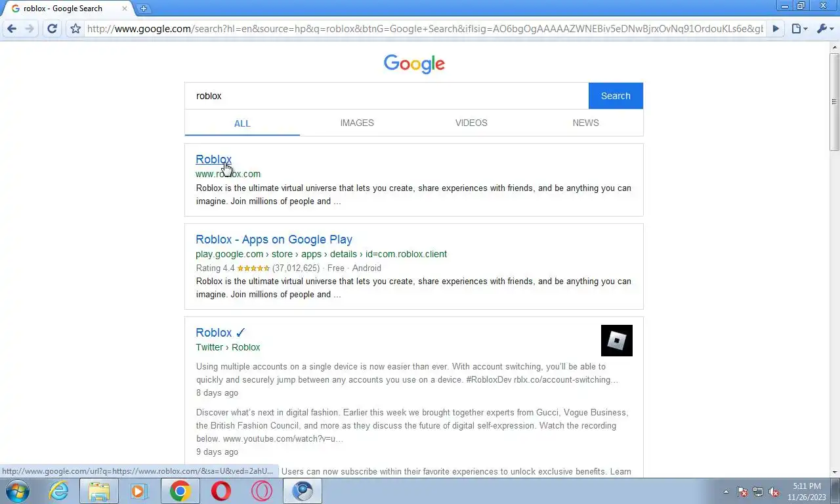Viewport: 840px width, 504px height.
Task: Click the '9 days ago' timestamp
Action: click(217, 452)
